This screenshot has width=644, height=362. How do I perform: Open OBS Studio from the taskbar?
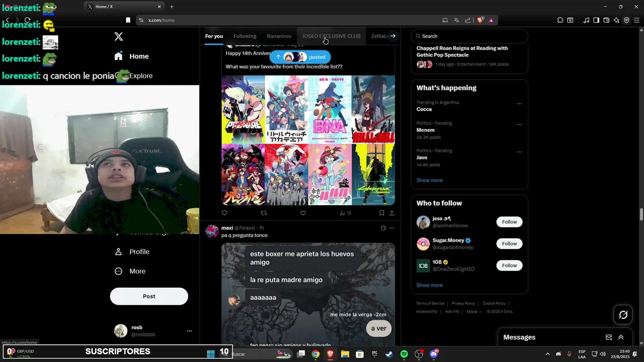point(419,354)
